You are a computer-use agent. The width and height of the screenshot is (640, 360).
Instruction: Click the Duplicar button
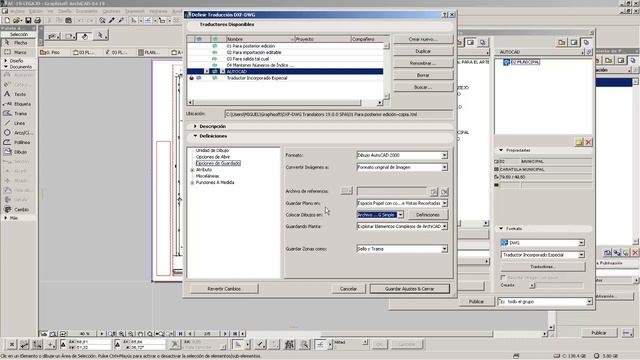pos(423,51)
